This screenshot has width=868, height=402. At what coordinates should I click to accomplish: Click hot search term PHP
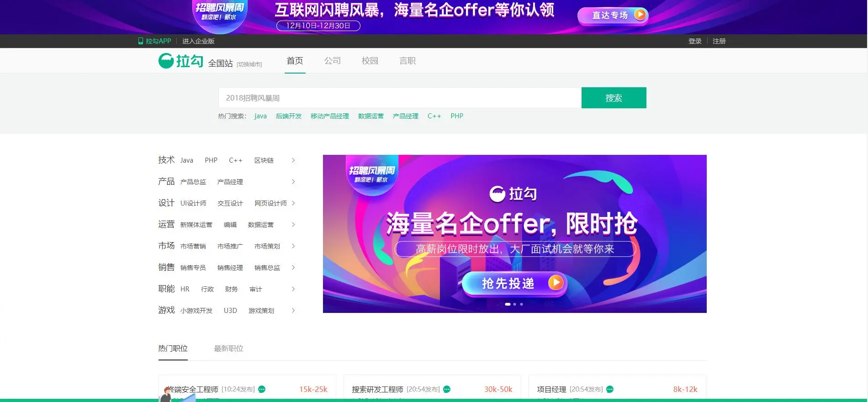click(457, 116)
